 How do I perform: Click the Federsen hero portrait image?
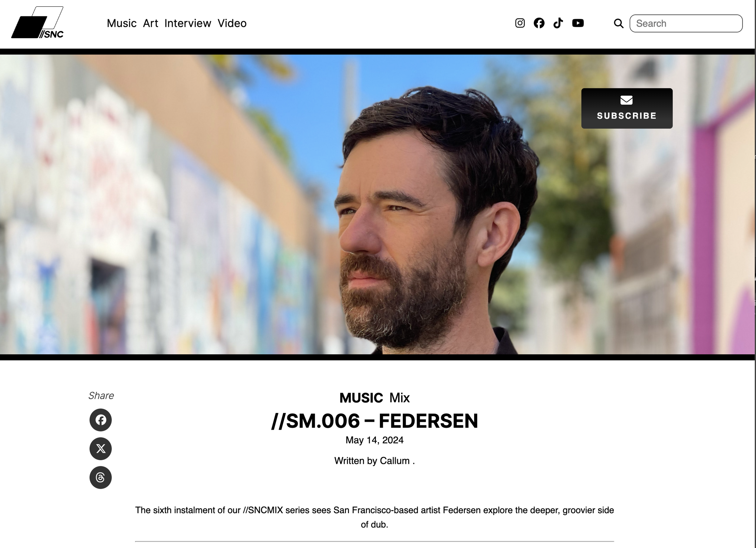377,204
